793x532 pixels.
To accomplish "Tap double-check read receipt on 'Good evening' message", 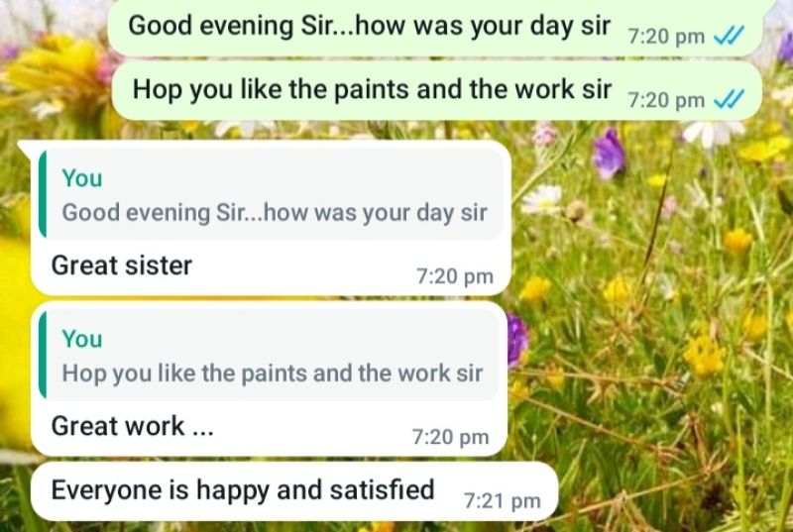I will click(x=729, y=36).
